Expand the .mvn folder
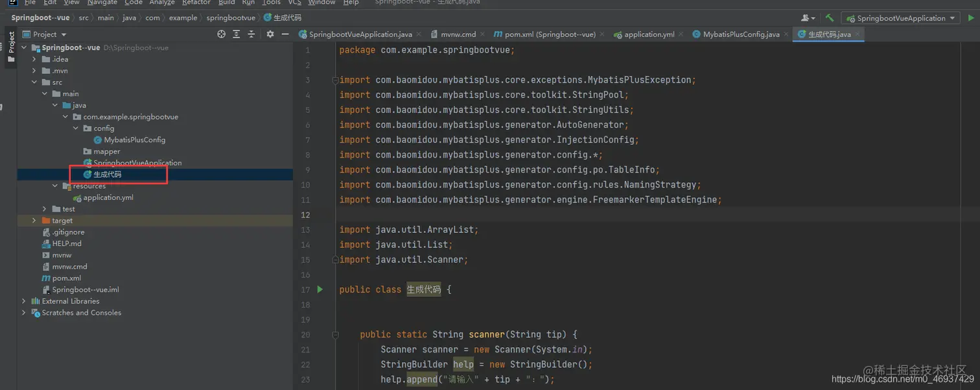This screenshot has height=390, width=980. pos(35,71)
